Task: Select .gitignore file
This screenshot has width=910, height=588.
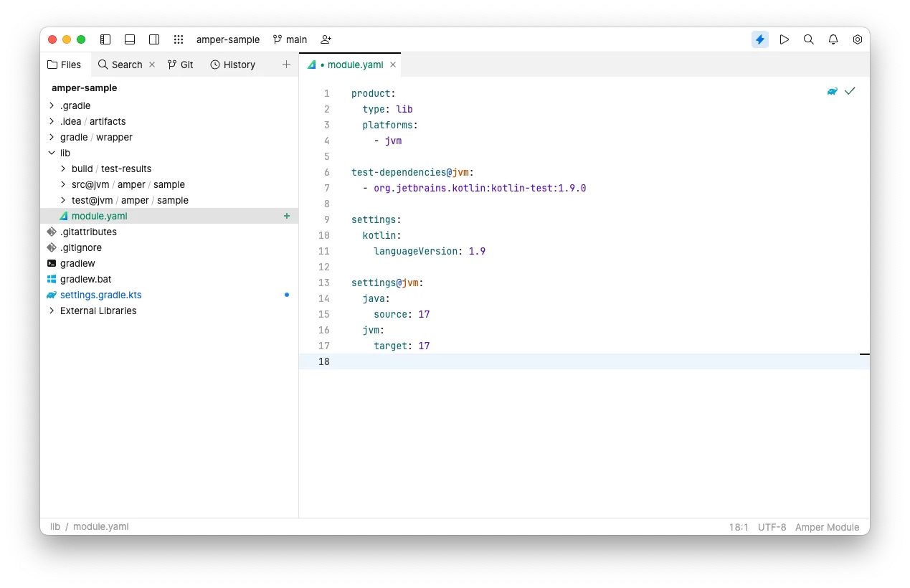Action: 169,247
